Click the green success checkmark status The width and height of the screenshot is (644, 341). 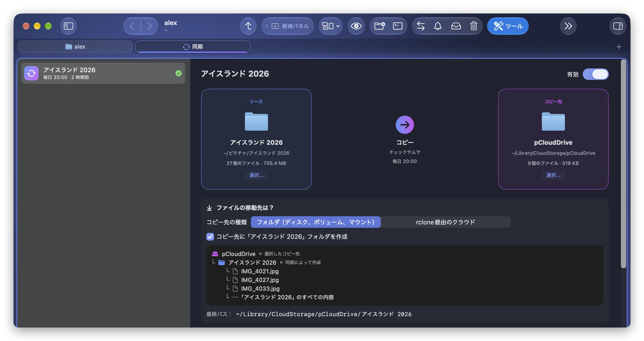coord(178,73)
